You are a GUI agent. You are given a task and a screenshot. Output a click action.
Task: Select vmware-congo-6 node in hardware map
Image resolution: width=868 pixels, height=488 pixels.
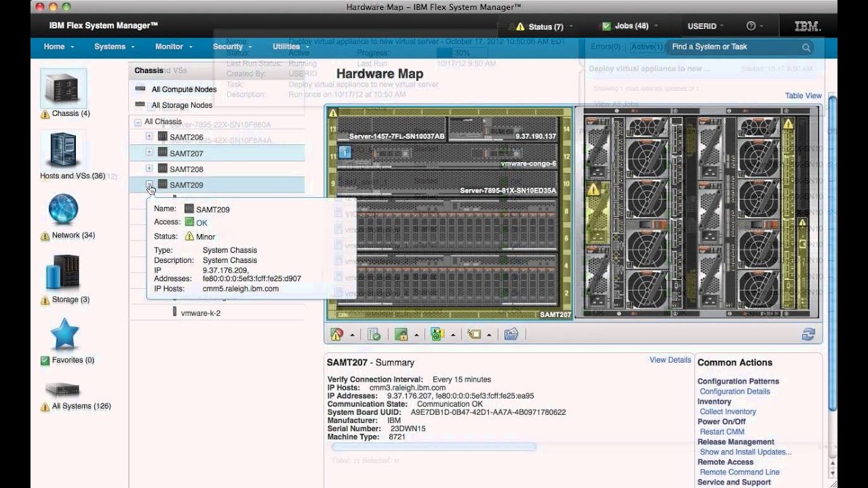pyautogui.click(x=448, y=156)
